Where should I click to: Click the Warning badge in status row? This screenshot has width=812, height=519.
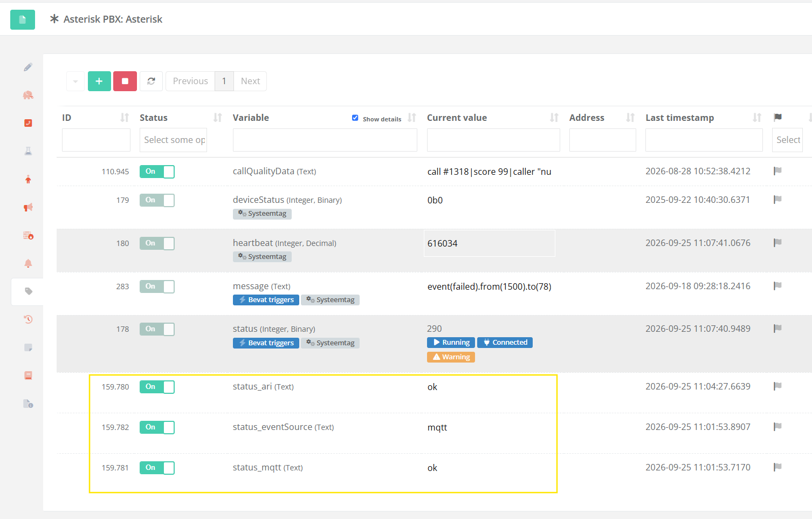click(451, 357)
